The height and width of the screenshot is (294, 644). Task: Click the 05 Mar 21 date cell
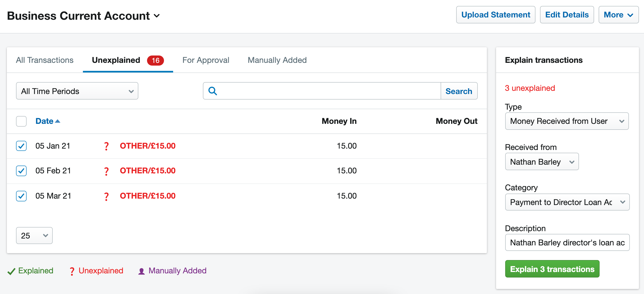tap(53, 196)
